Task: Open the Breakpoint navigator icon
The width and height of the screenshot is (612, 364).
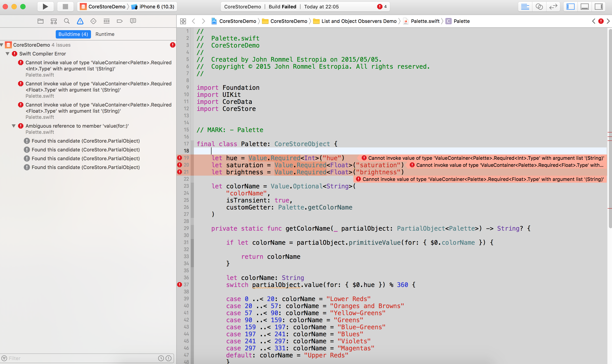Action: pos(120,21)
